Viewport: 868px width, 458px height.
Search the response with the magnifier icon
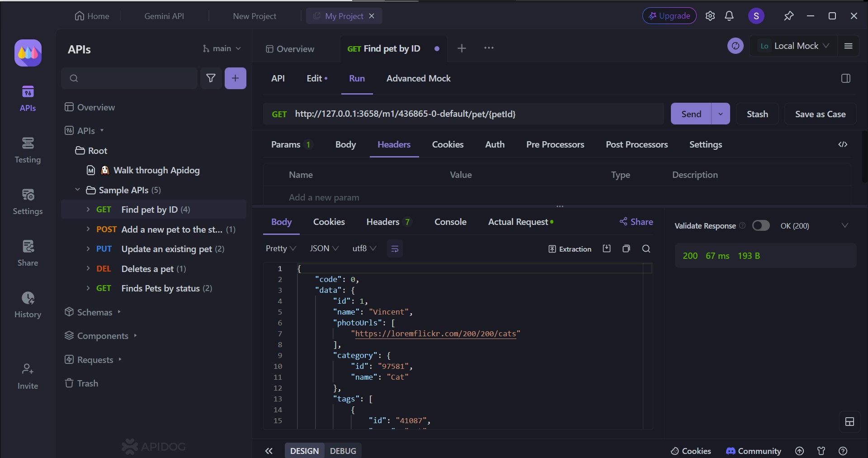646,248
